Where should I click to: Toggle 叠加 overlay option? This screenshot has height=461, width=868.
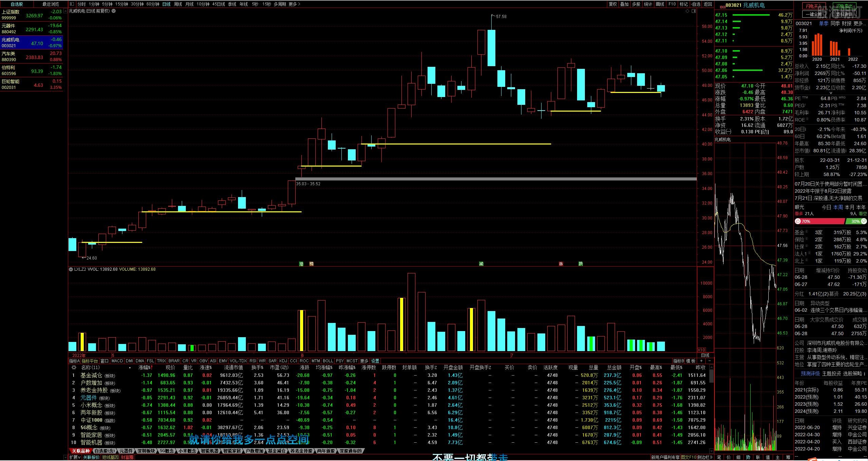(624, 4)
